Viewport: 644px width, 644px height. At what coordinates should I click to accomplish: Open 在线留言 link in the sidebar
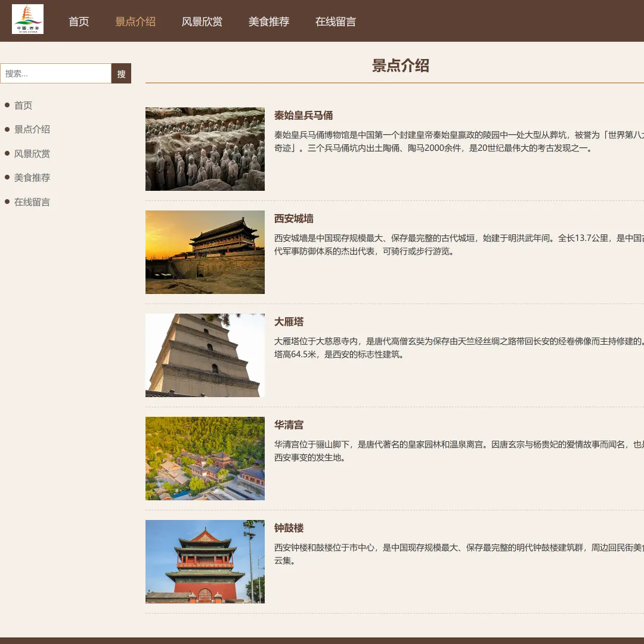[32, 202]
